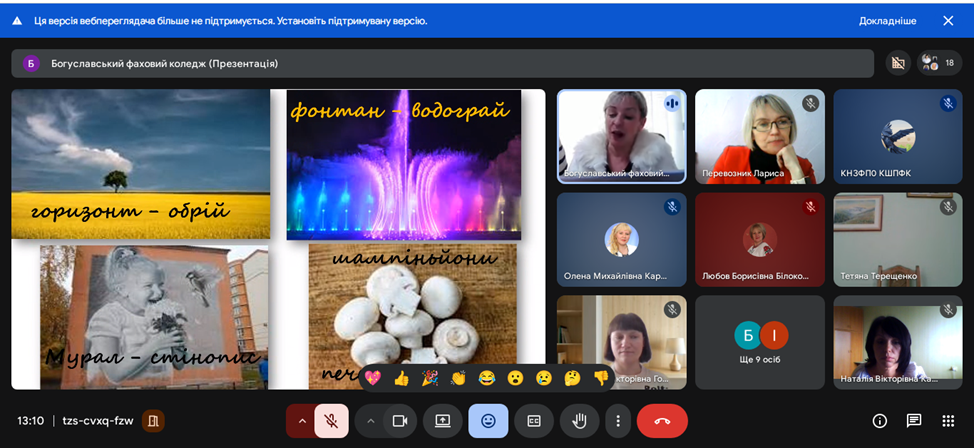Open meeting details info icon
The width and height of the screenshot is (974, 448).
[x=880, y=421]
